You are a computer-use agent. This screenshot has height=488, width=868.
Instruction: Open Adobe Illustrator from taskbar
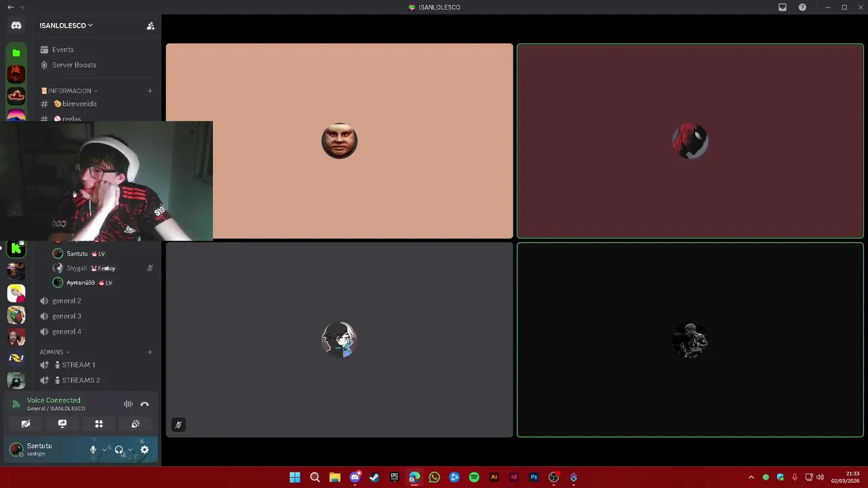(494, 477)
